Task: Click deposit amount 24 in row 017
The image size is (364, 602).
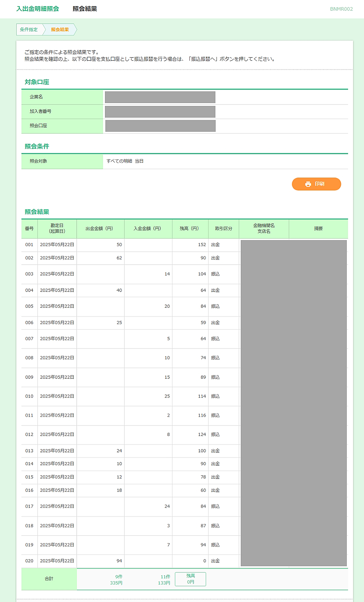Action: [167, 506]
